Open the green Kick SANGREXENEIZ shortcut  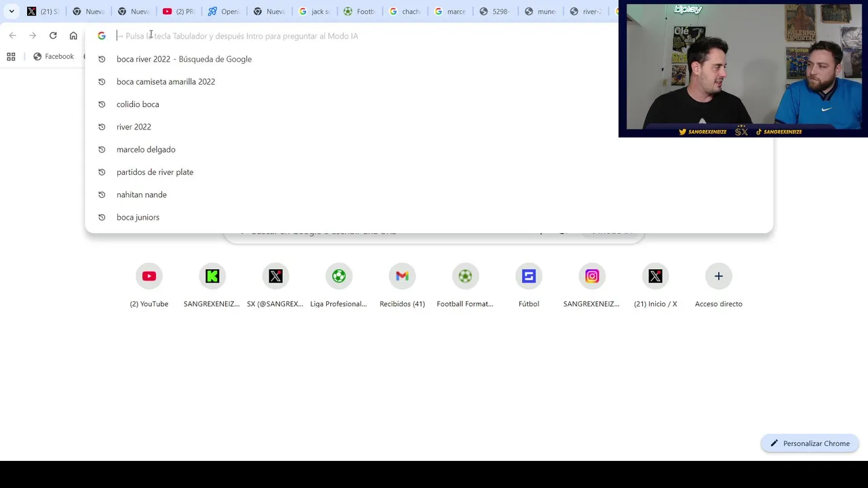(x=212, y=276)
